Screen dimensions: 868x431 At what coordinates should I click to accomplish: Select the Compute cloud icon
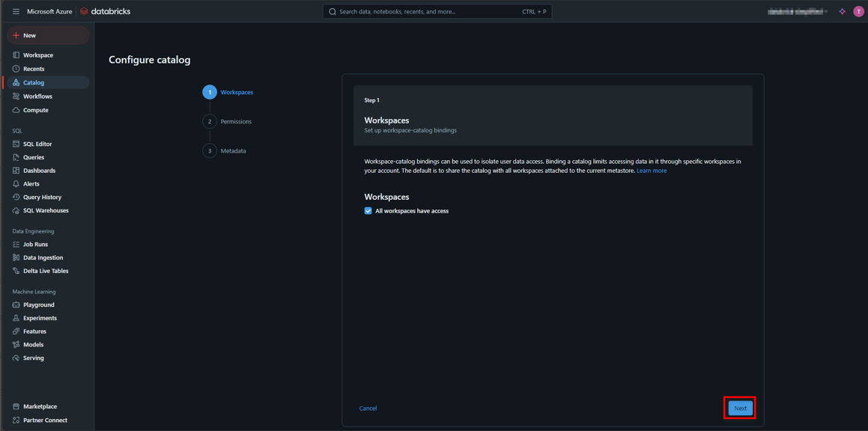(x=16, y=110)
